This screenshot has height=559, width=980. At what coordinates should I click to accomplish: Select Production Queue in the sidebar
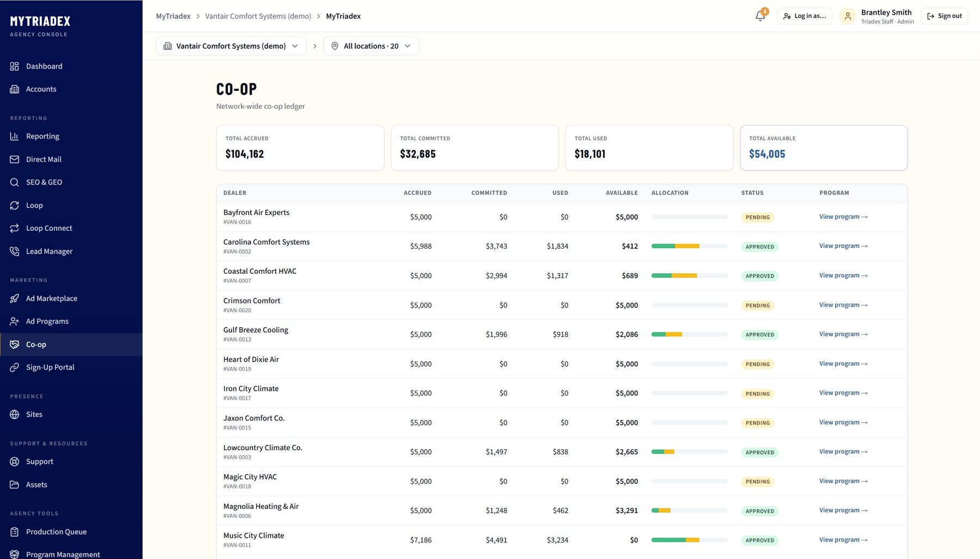tap(71, 532)
